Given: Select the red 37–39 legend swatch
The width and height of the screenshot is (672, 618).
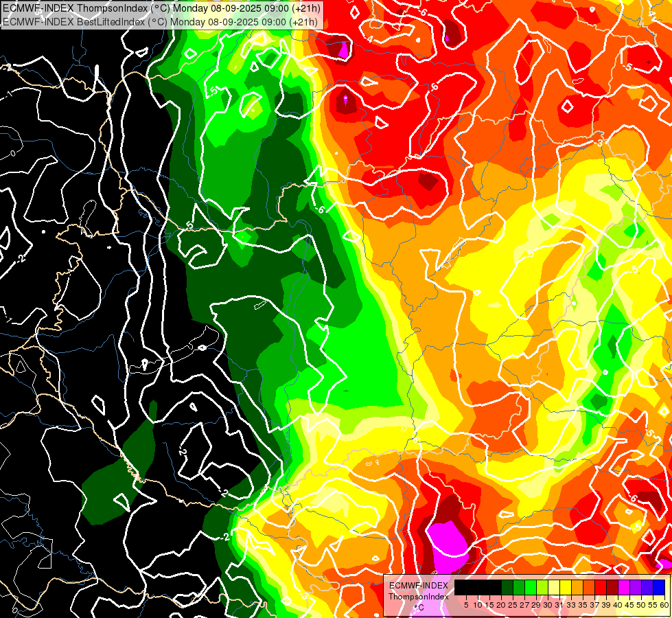Looking at the screenshot, I should 601,587.
